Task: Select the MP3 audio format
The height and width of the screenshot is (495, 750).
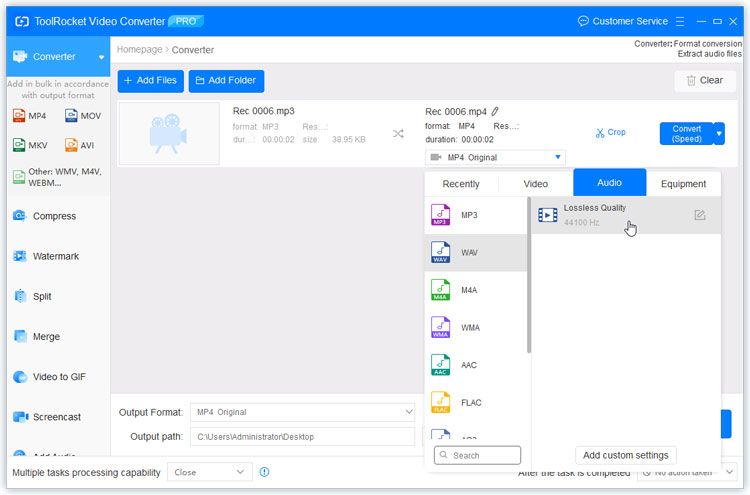Action: click(475, 215)
